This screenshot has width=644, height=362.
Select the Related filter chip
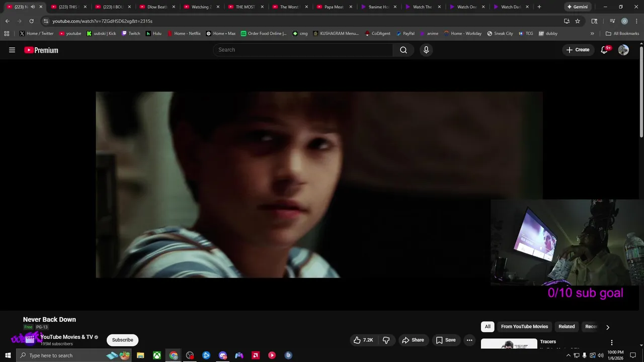click(x=567, y=326)
